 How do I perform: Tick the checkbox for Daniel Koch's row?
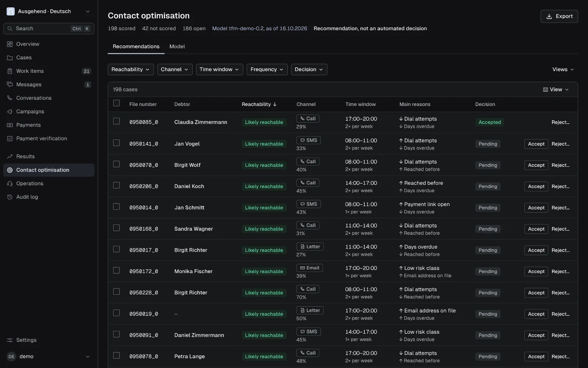click(116, 185)
